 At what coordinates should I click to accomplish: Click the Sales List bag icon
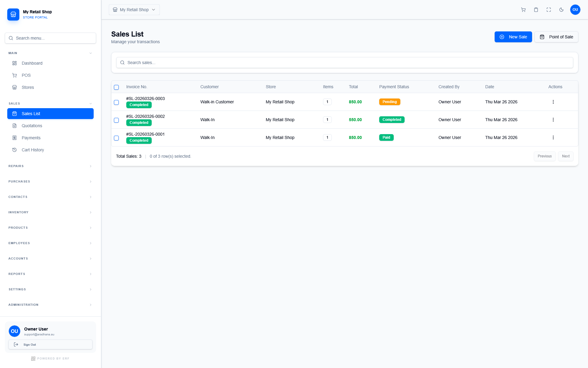click(15, 114)
